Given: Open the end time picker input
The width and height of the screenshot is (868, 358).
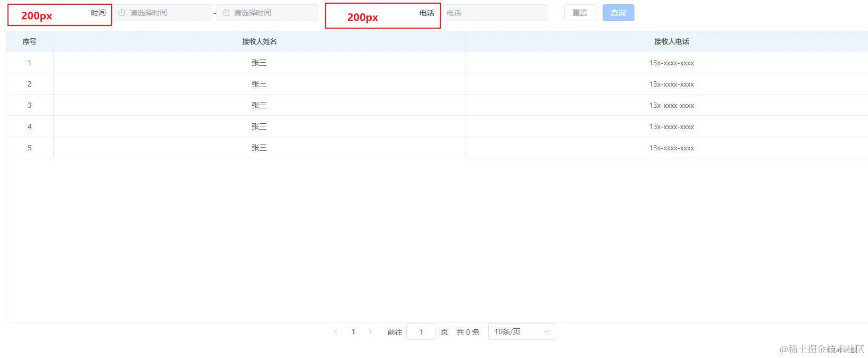Looking at the screenshot, I should (x=267, y=13).
